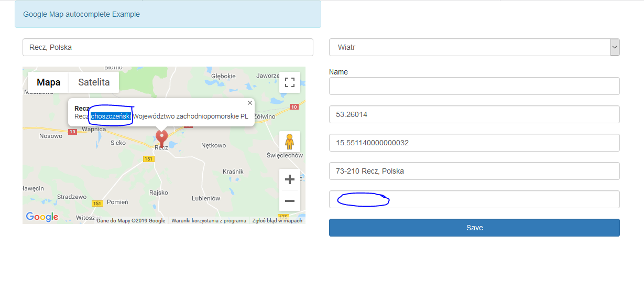Click the longitude field 15.551140000000032

coord(474,143)
